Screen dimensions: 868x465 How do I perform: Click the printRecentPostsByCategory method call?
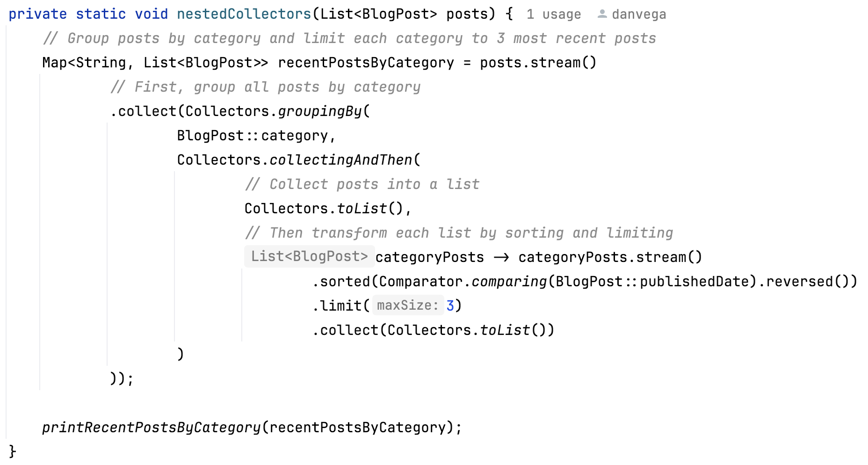click(151, 428)
